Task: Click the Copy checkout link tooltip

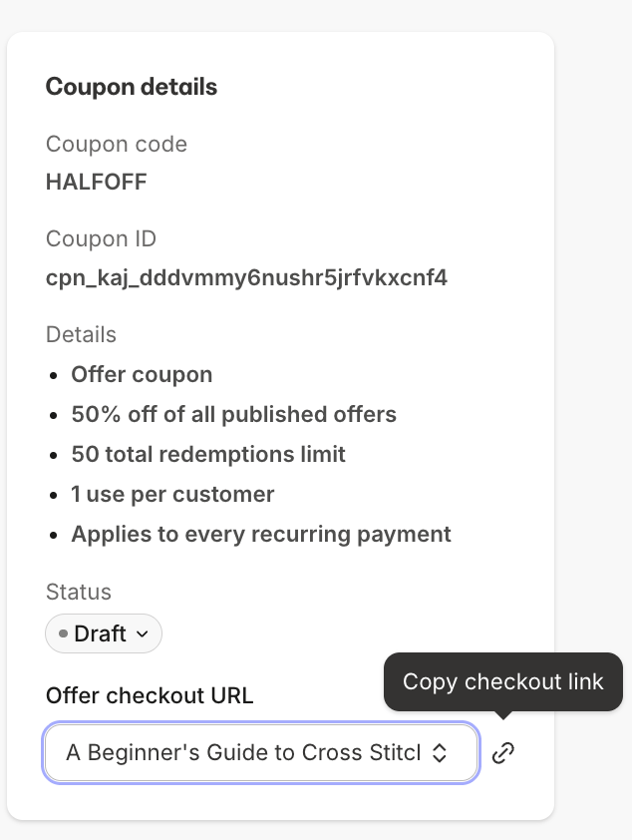Action: tap(503, 682)
